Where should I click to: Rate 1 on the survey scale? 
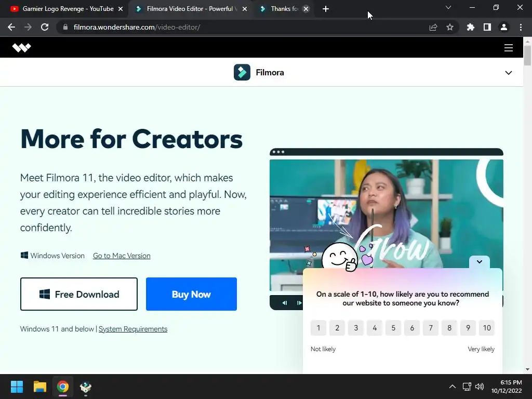(318, 328)
